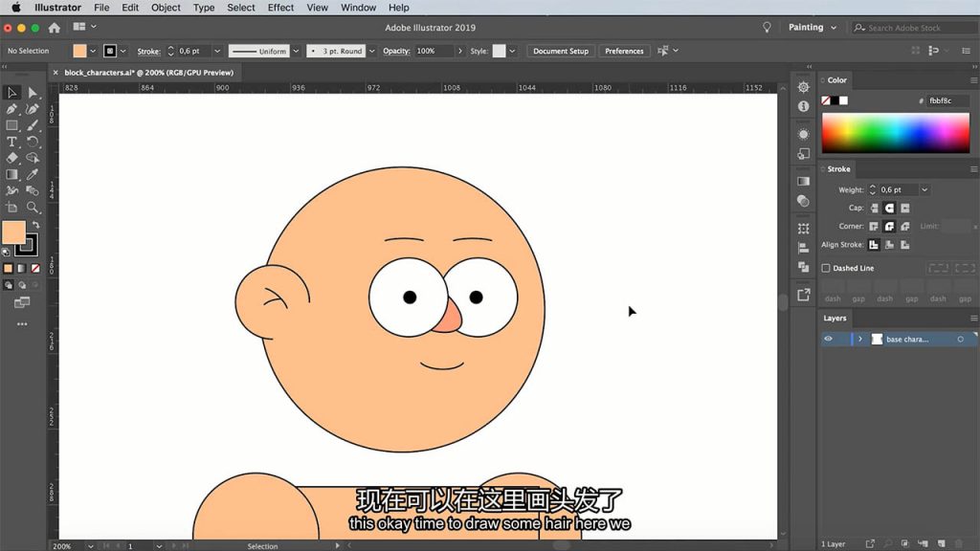Select the Gradient tool
The height and width of the screenshot is (551, 980).
(11, 174)
